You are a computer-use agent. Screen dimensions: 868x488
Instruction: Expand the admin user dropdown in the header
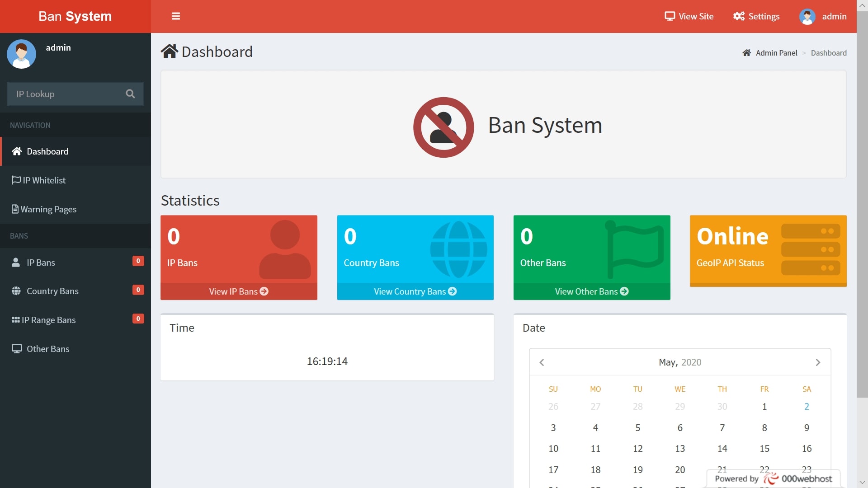point(823,16)
